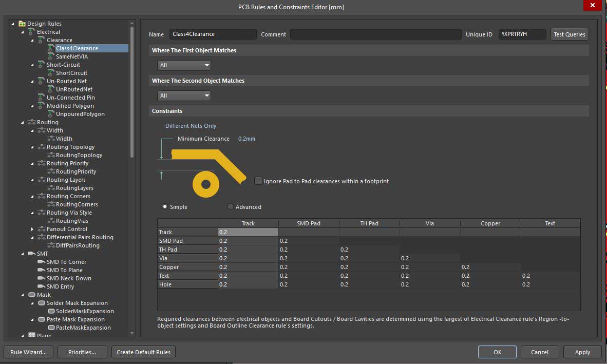Click the SMD To Corner rule icon
The height and width of the screenshot is (364, 607).
coord(42,262)
